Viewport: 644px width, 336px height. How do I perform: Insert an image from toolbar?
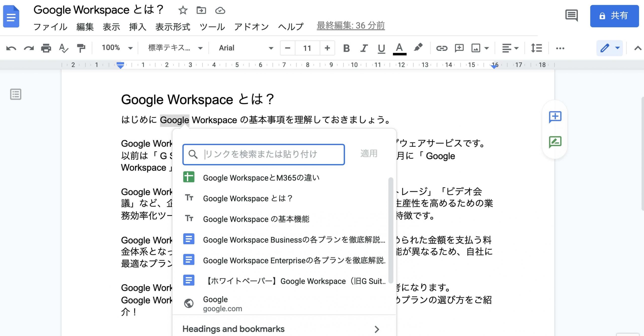point(476,48)
